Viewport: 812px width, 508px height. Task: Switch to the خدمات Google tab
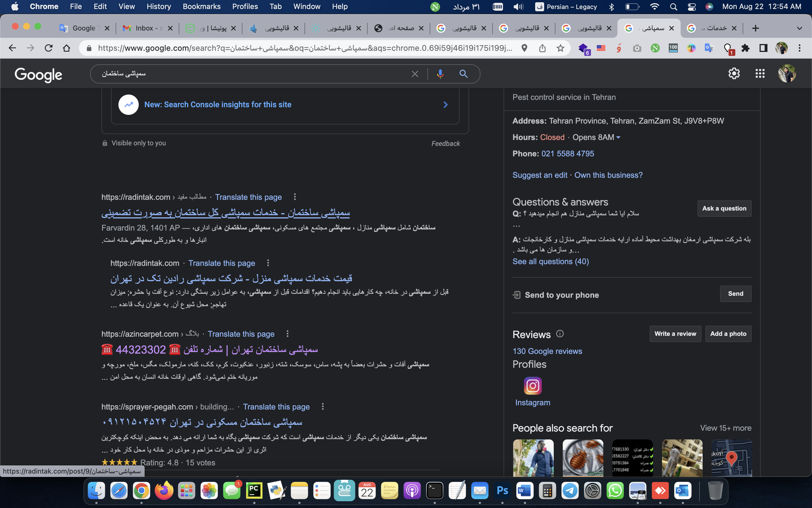pos(711,28)
